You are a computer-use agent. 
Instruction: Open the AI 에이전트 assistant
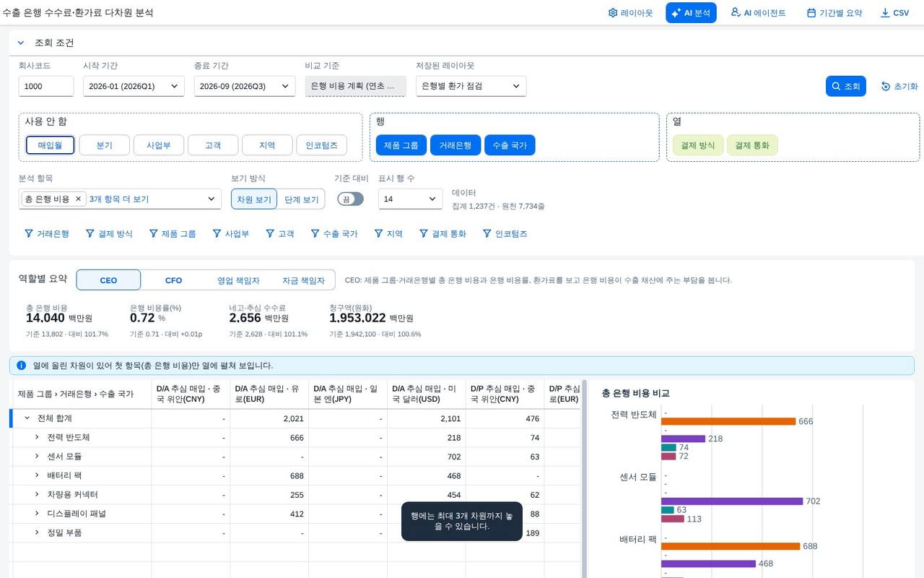point(758,13)
